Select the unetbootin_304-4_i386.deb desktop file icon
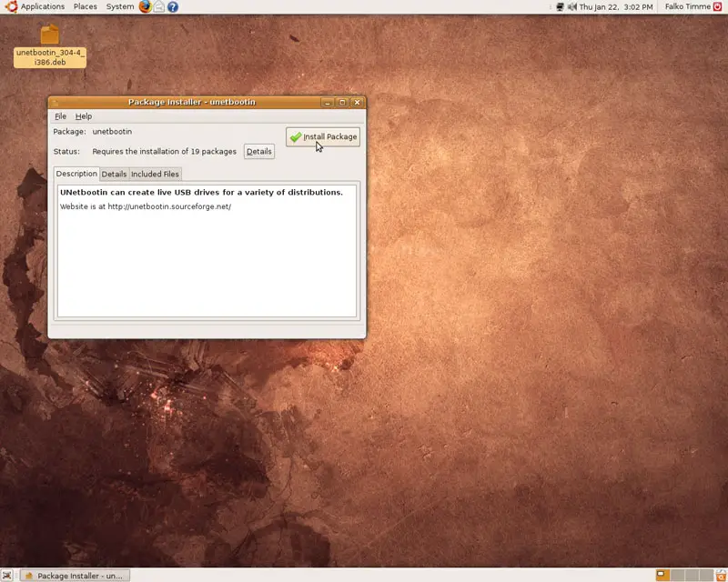This screenshot has height=582, width=728. coord(50,45)
